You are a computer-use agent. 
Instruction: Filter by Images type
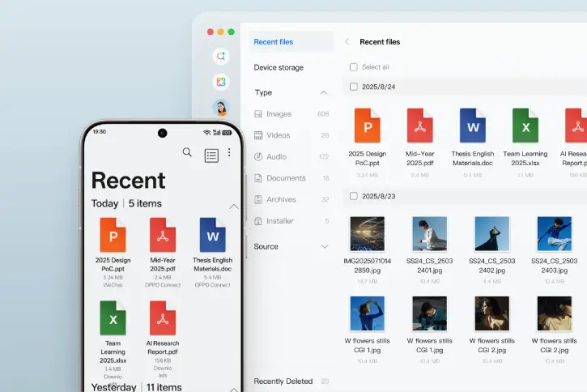291,114
